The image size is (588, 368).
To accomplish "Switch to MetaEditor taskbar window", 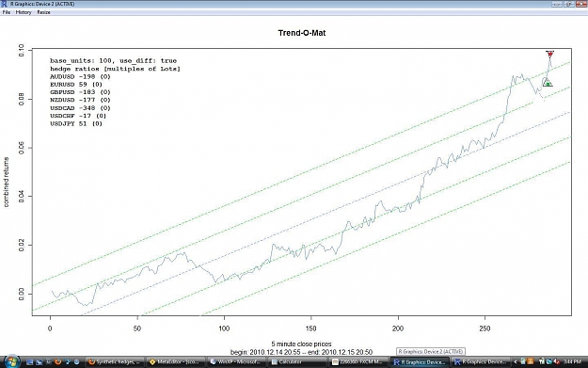I will pos(175,362).
